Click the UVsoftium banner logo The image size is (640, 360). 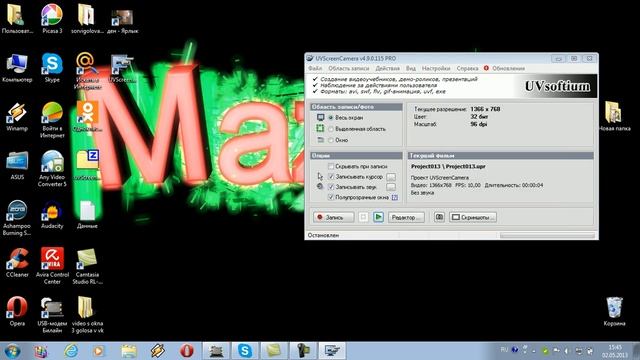(557, 86)
